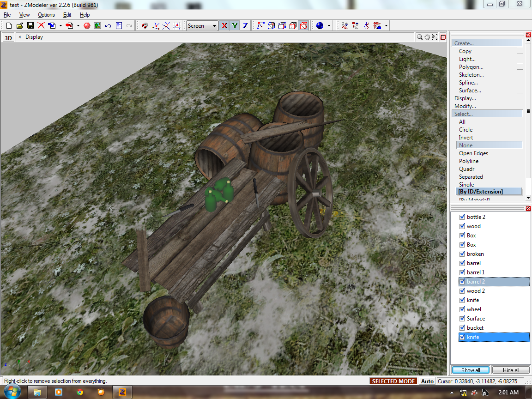Open the Screen coordinate system dropdown

pyautogui.click(x=202, y=26)
